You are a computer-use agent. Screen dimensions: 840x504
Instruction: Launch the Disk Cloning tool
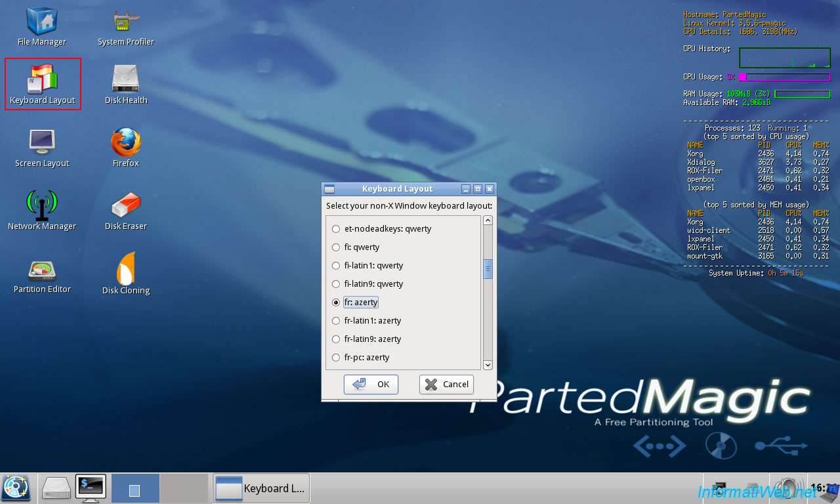pos(125,274)
